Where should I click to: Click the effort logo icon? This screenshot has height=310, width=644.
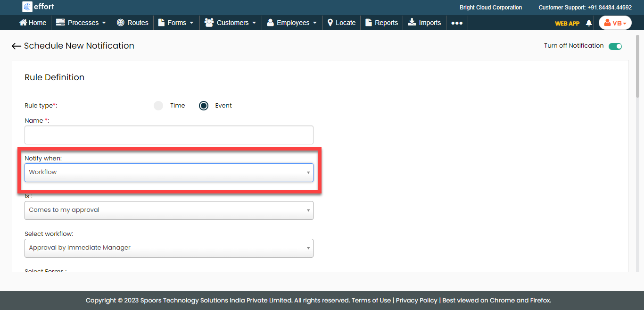coord(27,7)
